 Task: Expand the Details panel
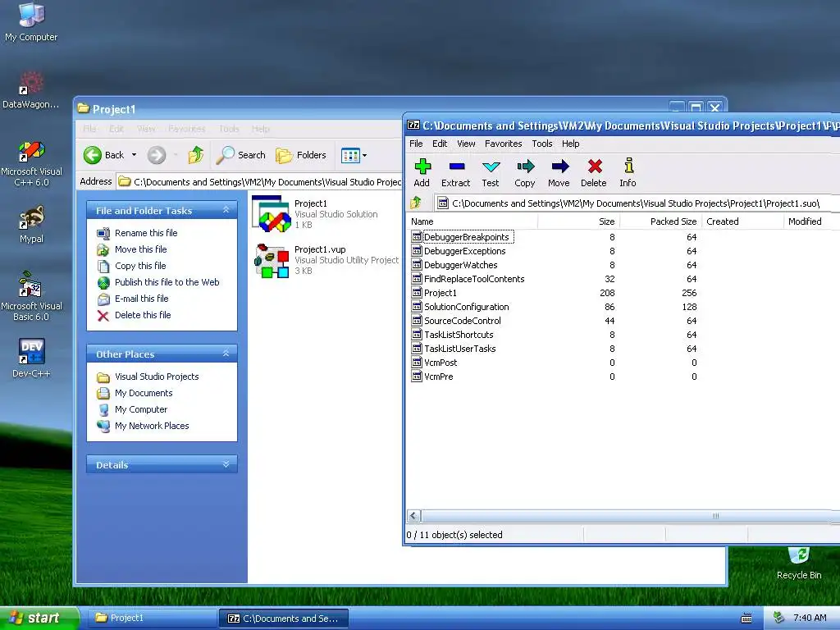pos(226,464)
